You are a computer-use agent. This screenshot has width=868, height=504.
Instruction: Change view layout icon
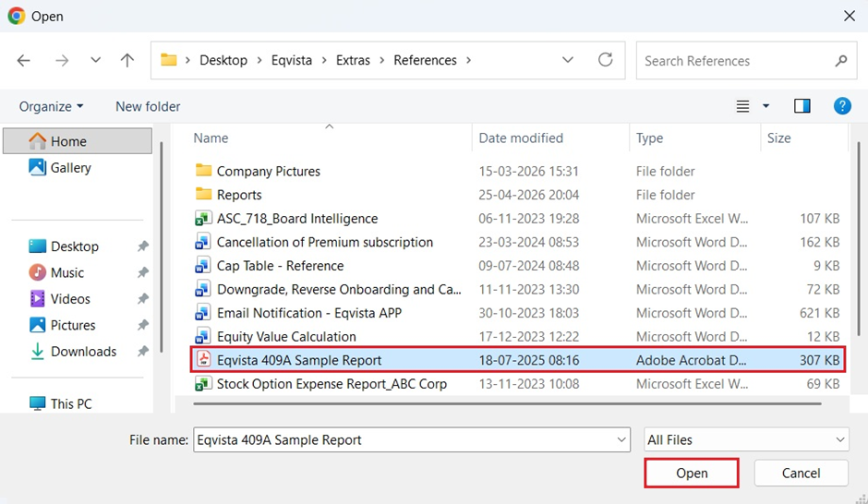743,105
